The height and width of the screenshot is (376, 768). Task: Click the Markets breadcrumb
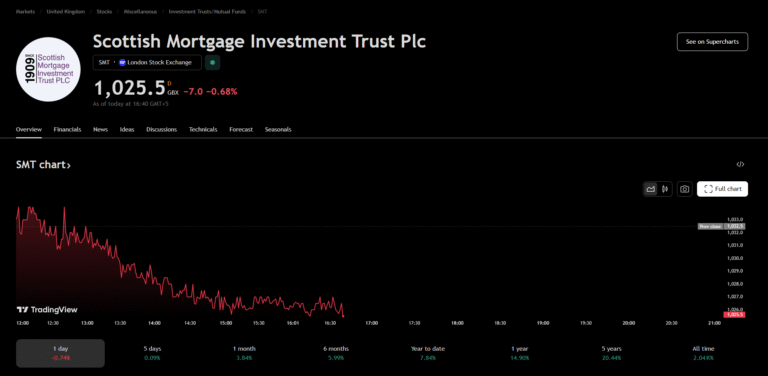click(25, 11)
